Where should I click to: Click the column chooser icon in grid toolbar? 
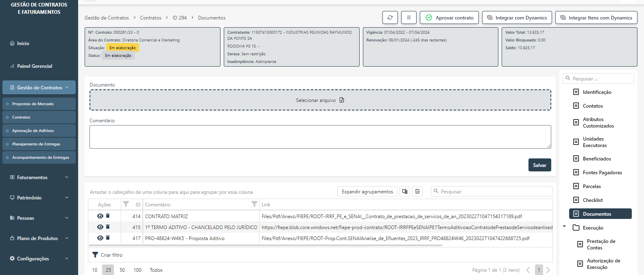point(404,191)
